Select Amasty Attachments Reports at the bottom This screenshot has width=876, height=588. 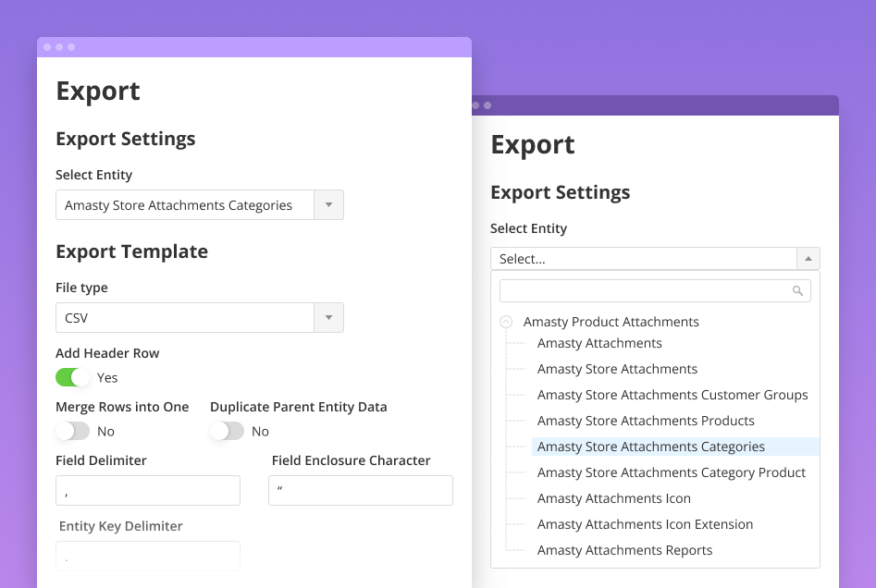[624, 550]
